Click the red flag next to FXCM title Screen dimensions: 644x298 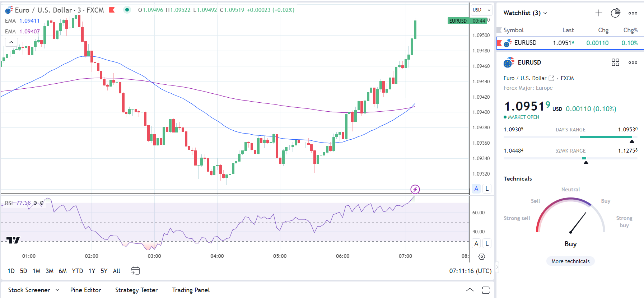[x=112, y=10]
